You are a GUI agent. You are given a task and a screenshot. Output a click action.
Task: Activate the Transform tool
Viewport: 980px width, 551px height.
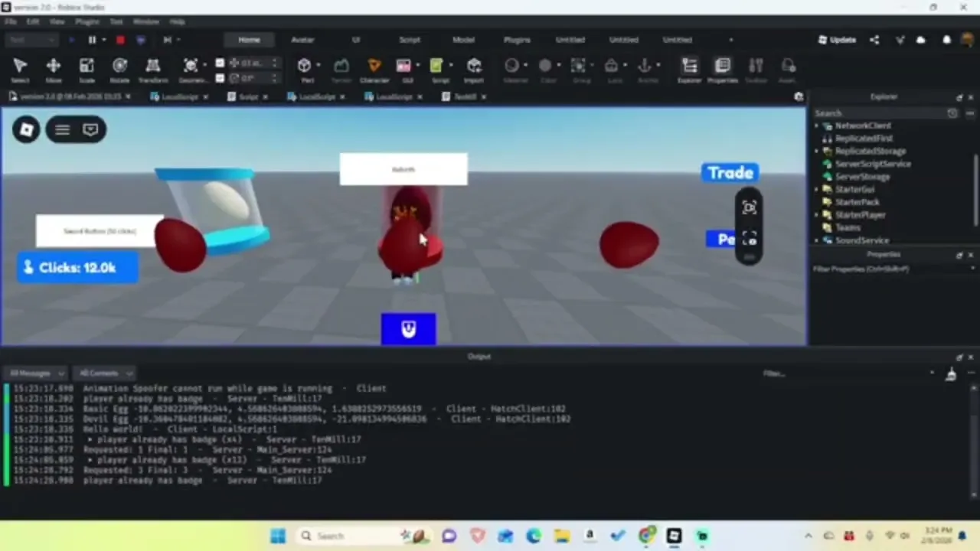153,70
